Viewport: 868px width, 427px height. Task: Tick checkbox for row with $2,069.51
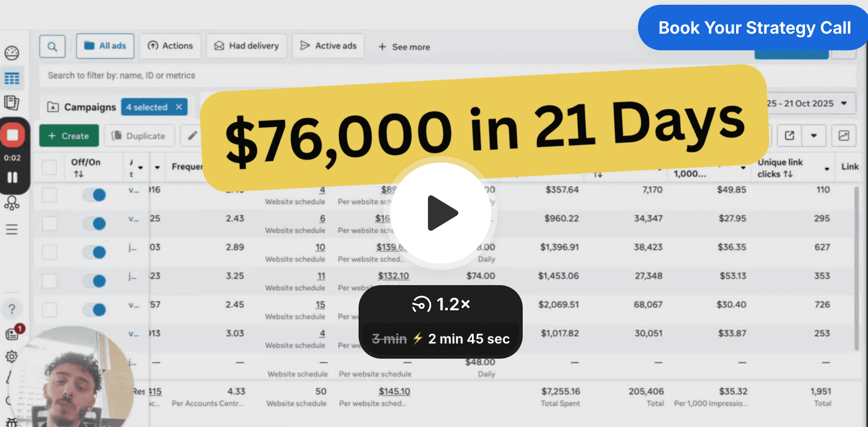pyautogui.click(x=49, y=310)
